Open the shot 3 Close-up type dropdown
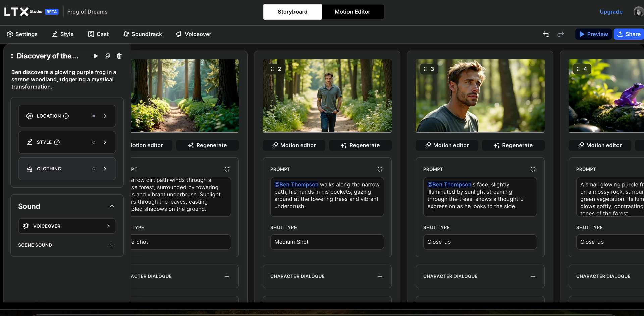This screenshot has width=644, height=316. click(480, 242)
